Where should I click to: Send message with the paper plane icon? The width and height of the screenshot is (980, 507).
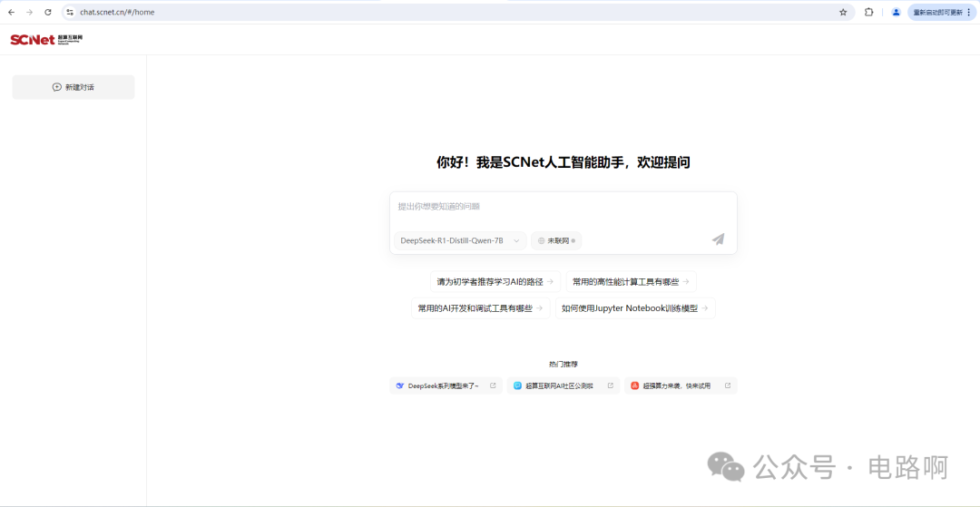pyautogui.click(x=718, y=239)
